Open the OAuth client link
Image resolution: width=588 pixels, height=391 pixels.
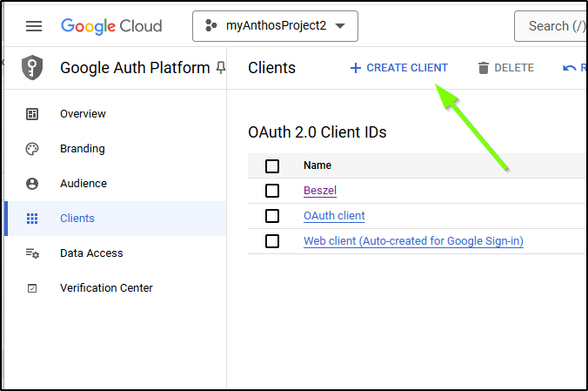click(334, 216)
